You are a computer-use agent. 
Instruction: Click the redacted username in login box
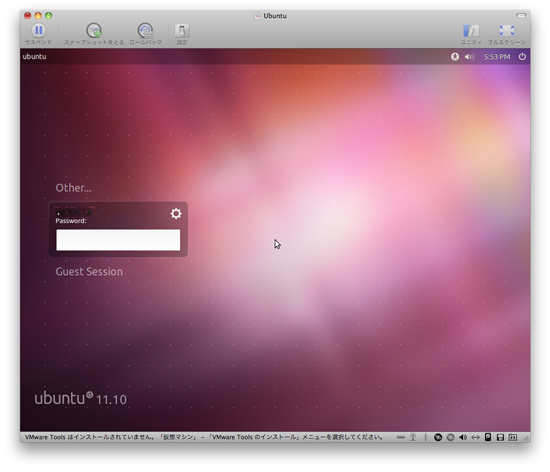[75, 211]
